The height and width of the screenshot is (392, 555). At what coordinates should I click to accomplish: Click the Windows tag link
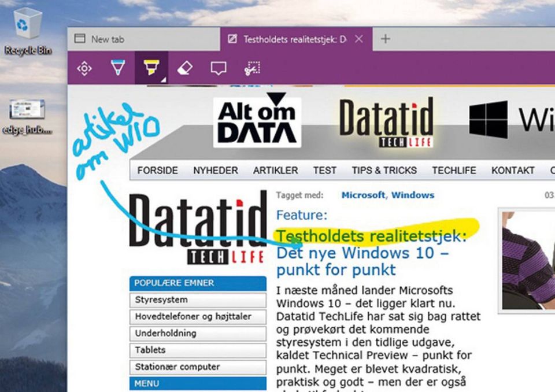coord(412,195)
